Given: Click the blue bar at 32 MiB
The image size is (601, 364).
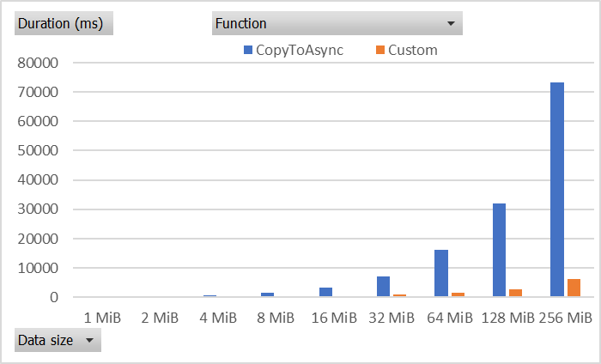Looking at the screenshot, I should 384,287.
